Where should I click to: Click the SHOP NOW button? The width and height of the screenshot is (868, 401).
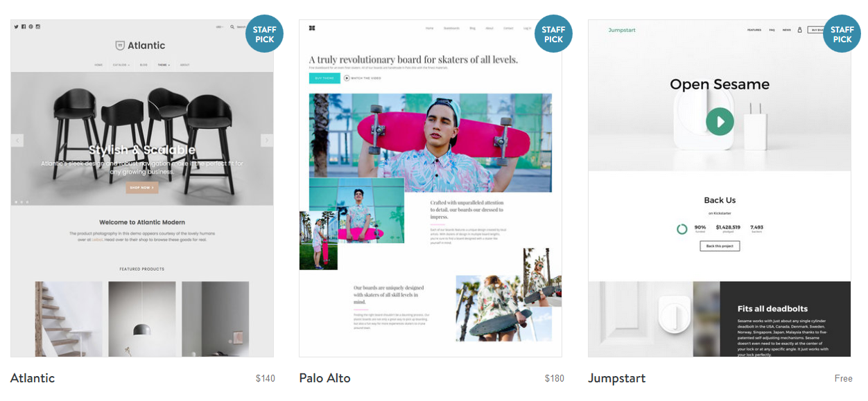pyautogui.click(x=141, y=187)
